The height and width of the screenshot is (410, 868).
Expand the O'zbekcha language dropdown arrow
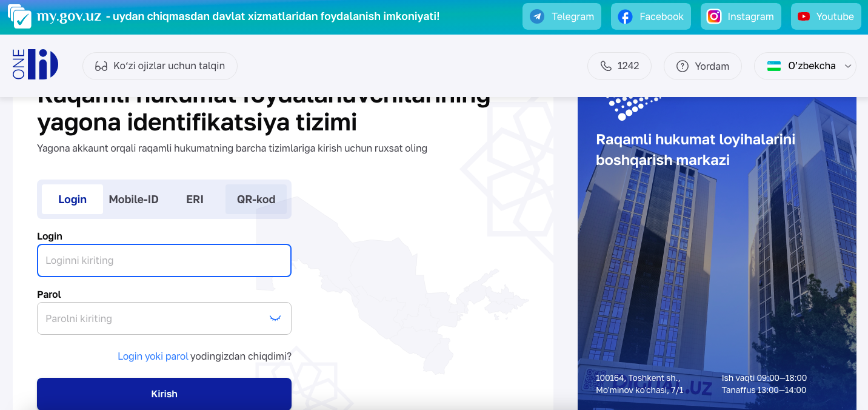click(x=847, y=66)
